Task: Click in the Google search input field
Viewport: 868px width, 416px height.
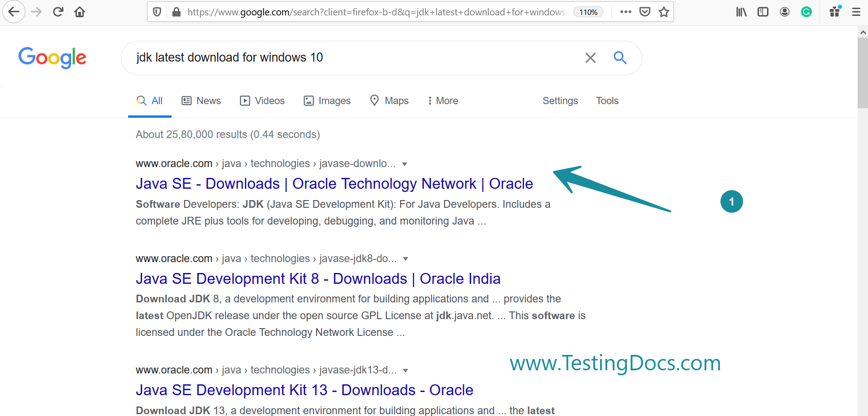Action: [x=353, y=57]
